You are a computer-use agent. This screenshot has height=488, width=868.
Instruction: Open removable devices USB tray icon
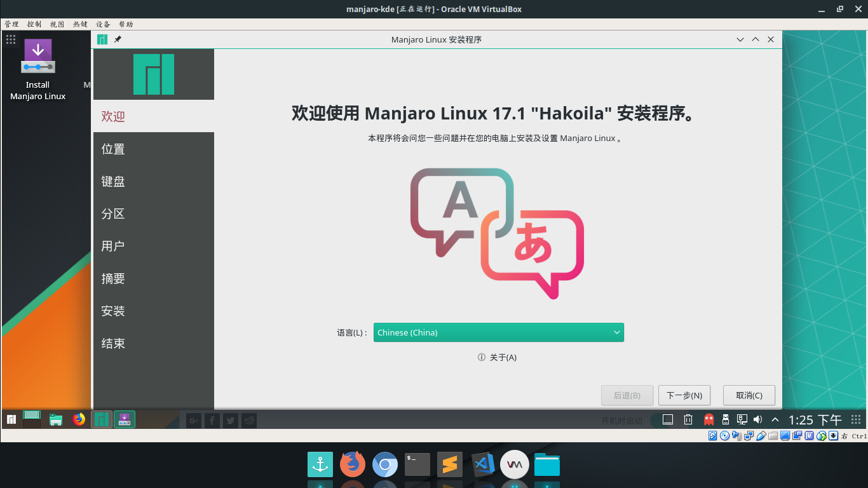pyautogui.click(x=726, y=419)
